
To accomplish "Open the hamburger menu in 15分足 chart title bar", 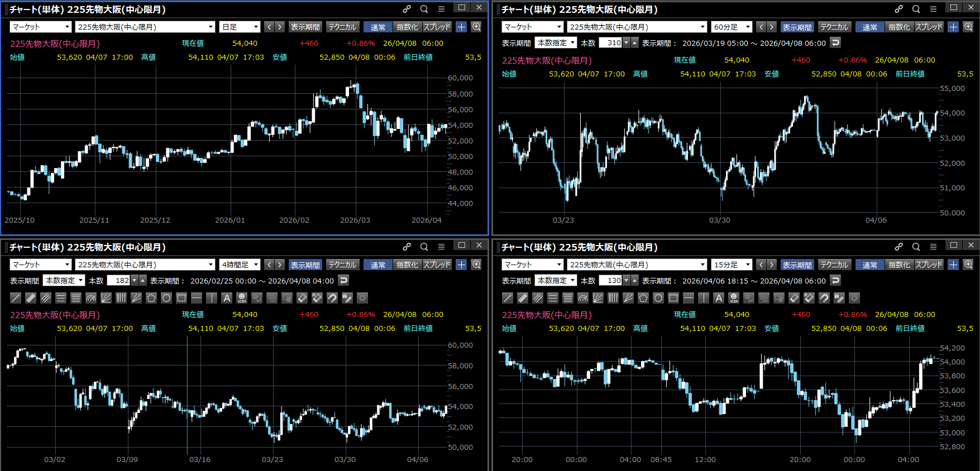I will [x=933, y=247].
